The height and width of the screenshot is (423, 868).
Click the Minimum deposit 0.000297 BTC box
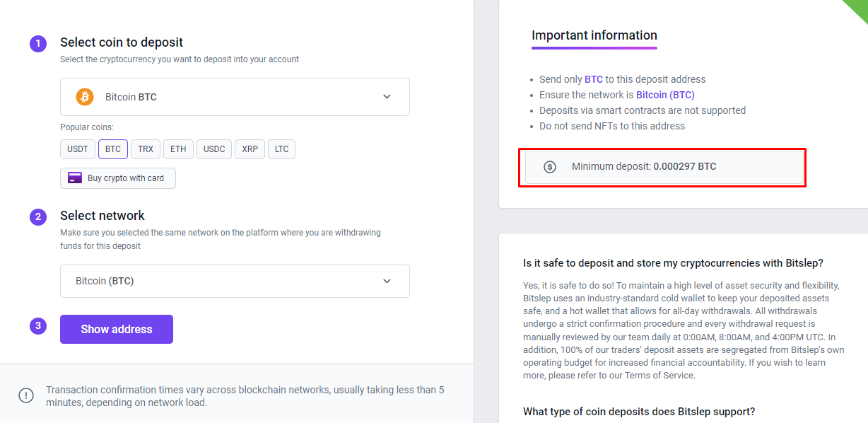pyautogui.click(x=664, y=167)
